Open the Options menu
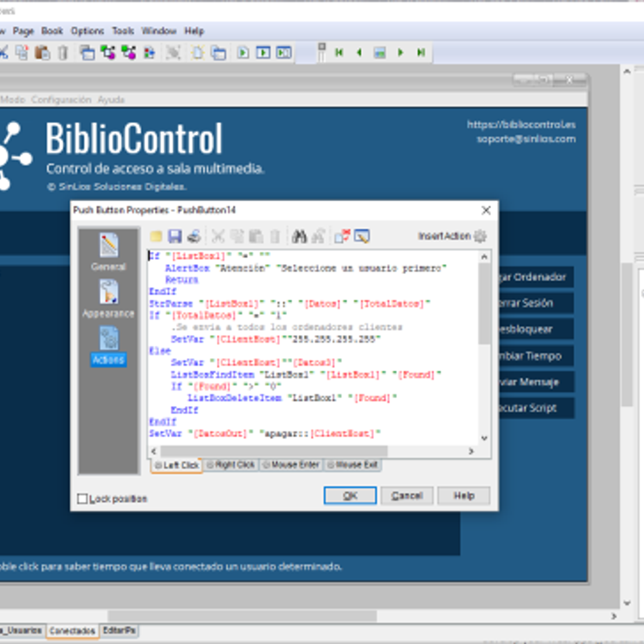The image size is (644, 644). (x=87, y=31)
